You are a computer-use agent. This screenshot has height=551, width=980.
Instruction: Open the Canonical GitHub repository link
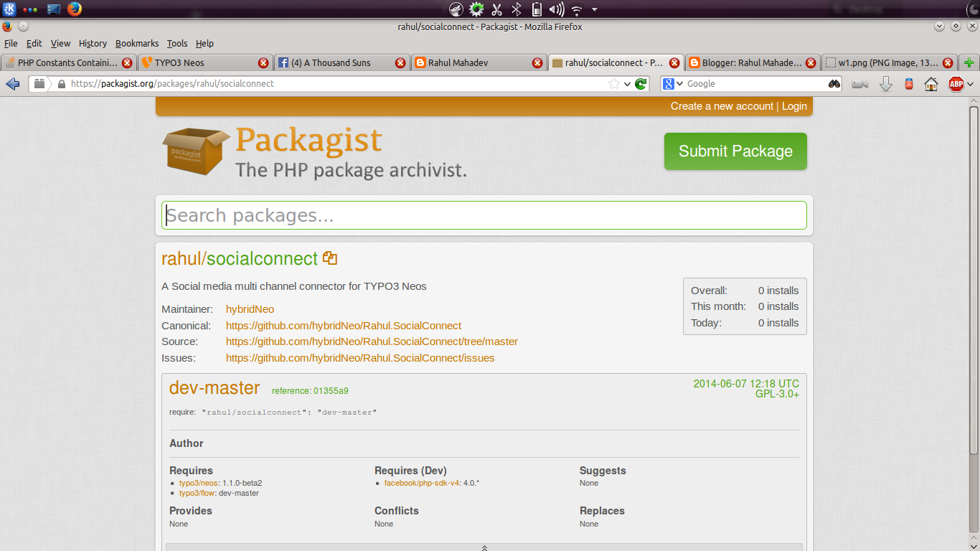point(344,326)
